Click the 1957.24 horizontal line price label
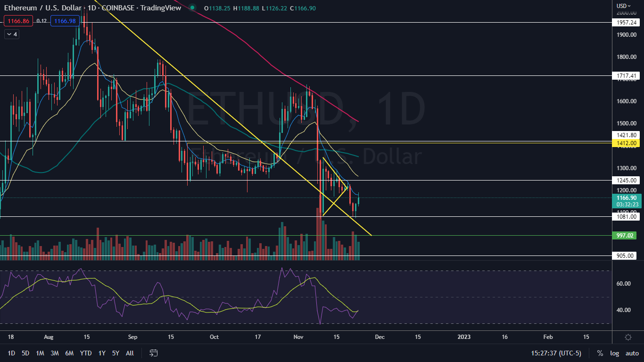Screen dimensions: 644x362 (627, 22)
